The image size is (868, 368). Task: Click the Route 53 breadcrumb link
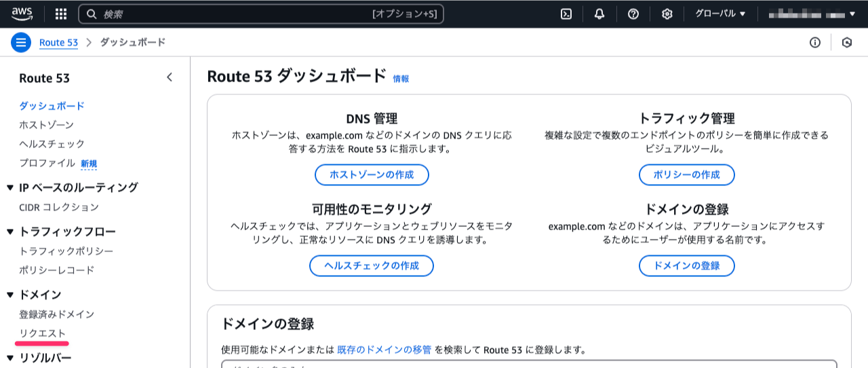click(58, 42)
